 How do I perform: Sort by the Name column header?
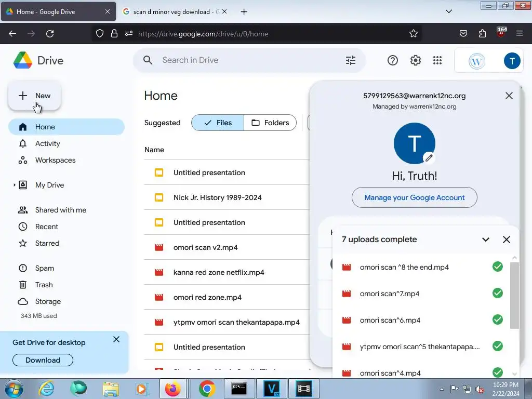154,150
